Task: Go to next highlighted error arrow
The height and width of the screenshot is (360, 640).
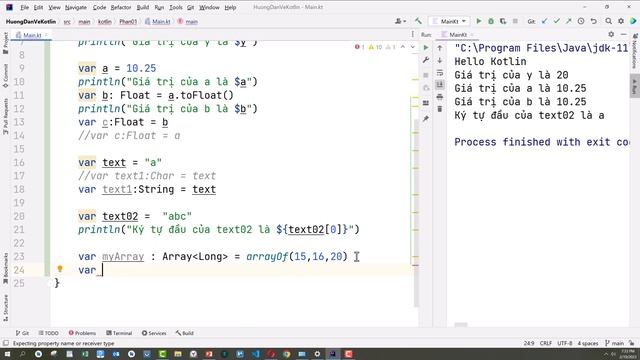Action: [x=412, y=47]
